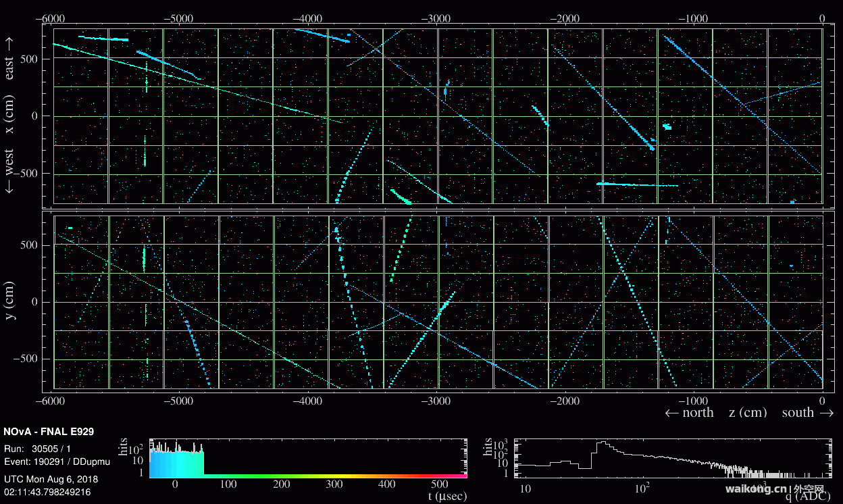Click the '−500' tick of the x view
The height and width of the screenshot is (504, 843).
tap(26, 174)
